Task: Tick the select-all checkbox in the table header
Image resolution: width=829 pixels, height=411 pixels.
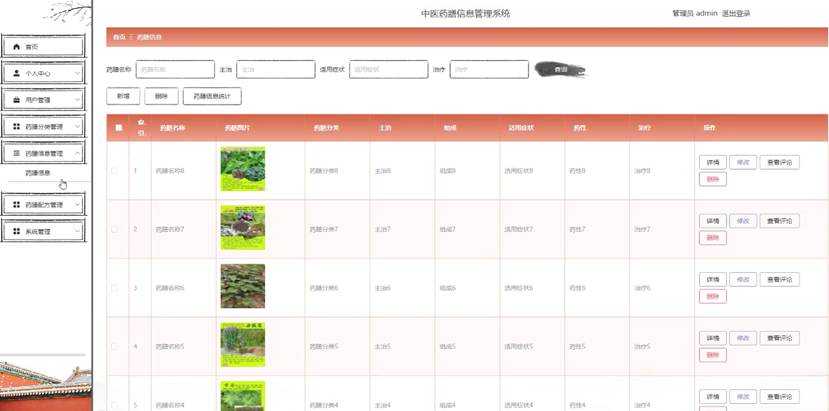Action: point(118,127)
